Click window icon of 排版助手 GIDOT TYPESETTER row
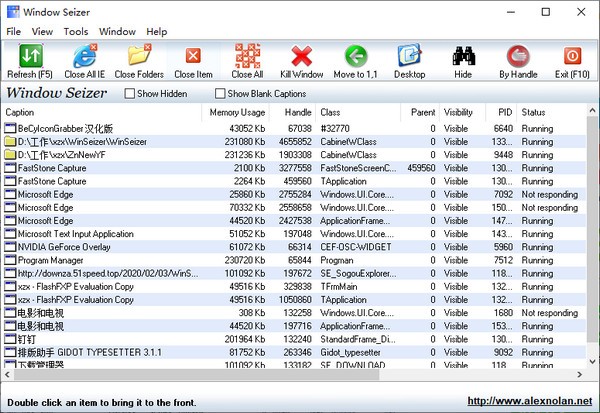This screenshot has height=413, width=600. [x=10, y=352]
